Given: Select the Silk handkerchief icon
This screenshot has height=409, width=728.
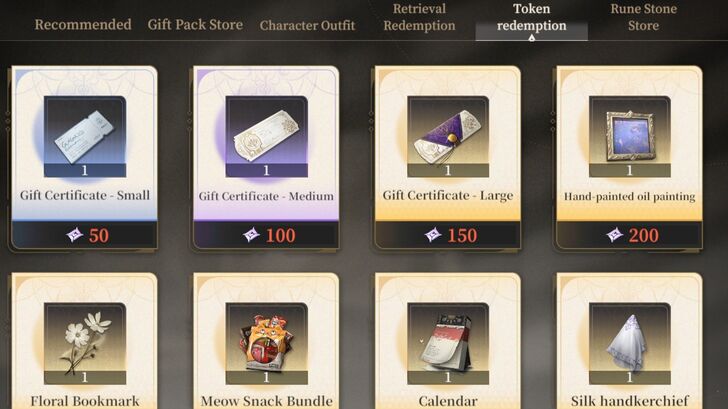Looking at the screenshot, I should (x=630, y=344).
